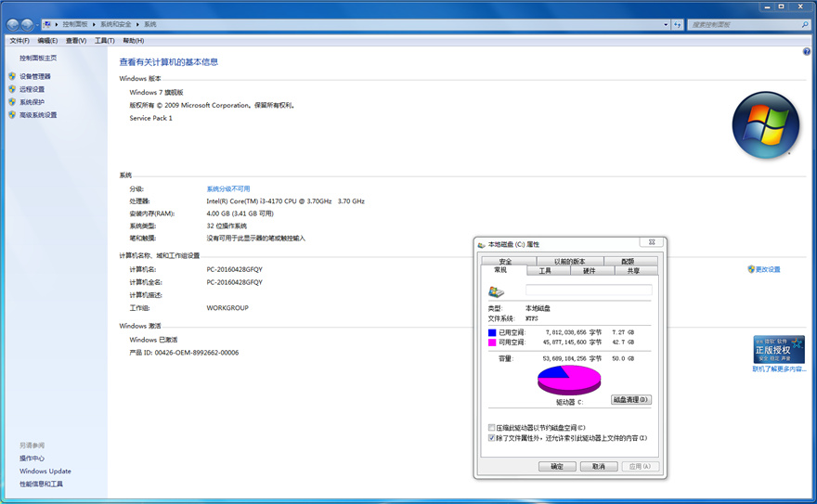The width and height of the screenshot is (817, 504).
Task: Expand the arrow before 控制面板 breadcrumb
Action: (57, 24)
